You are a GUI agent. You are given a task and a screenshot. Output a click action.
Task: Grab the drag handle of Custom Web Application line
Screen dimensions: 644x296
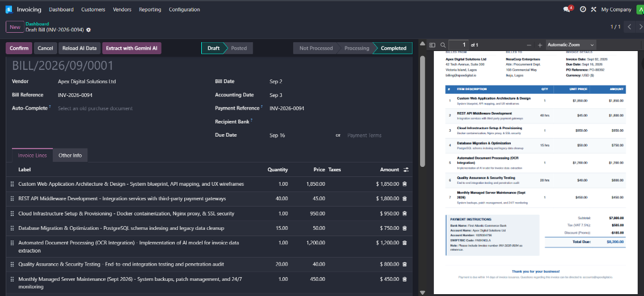12,184
